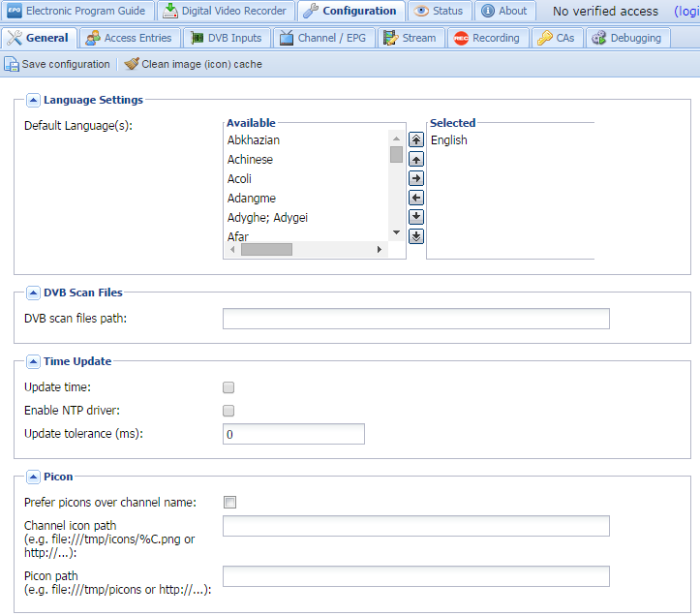Screen dimensions: 700x616
Task: Open the Access Entries sub-tab
Action: coord(130,38)
